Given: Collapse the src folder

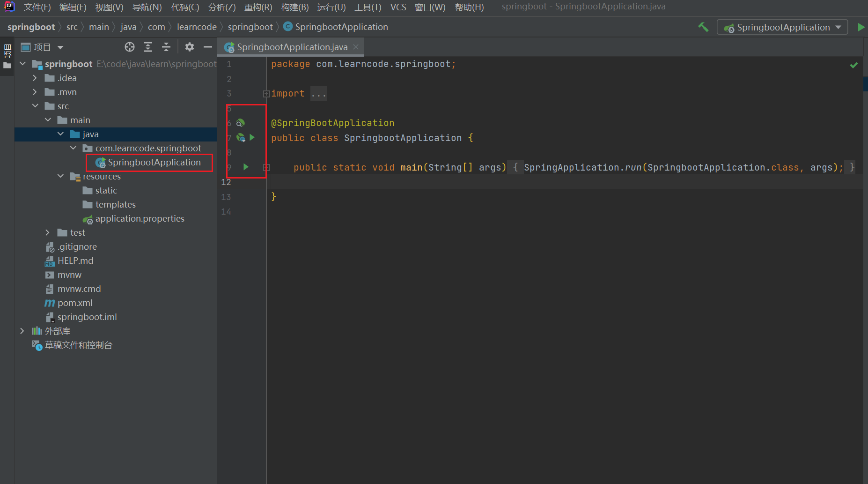Looking at the screenshot, I should [35, 106].
